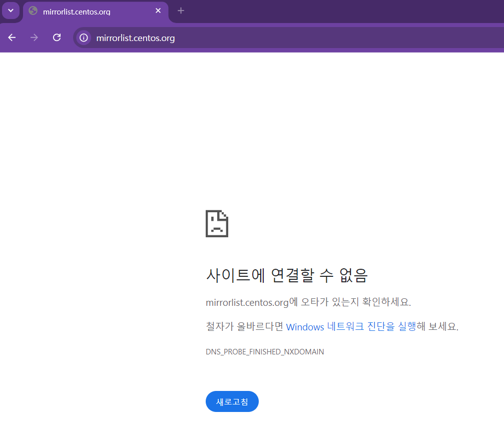Open a new tab with plus button
Image resolution: width=504 pixels, height=442 pixels.
point(181,11)
